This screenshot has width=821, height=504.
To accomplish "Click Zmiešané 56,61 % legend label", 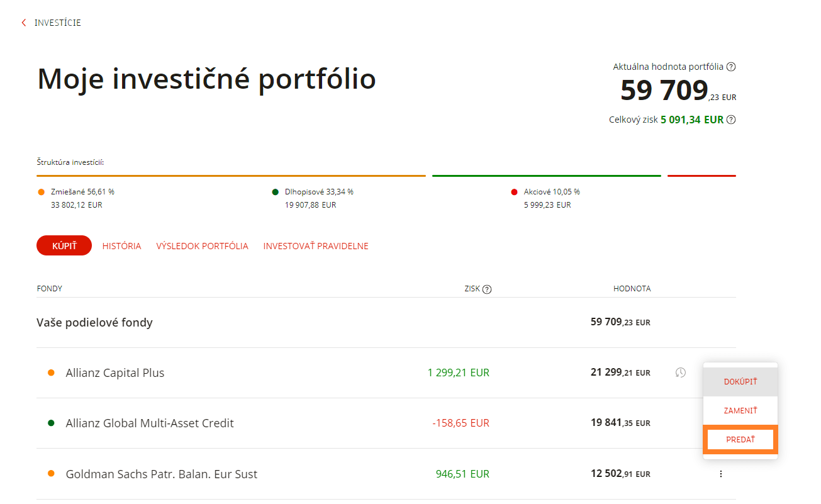I will pyautogui.click(x=82, y=192).
